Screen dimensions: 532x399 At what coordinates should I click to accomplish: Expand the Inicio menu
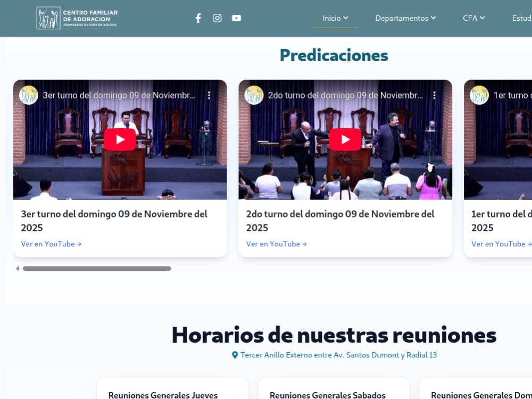335,18
